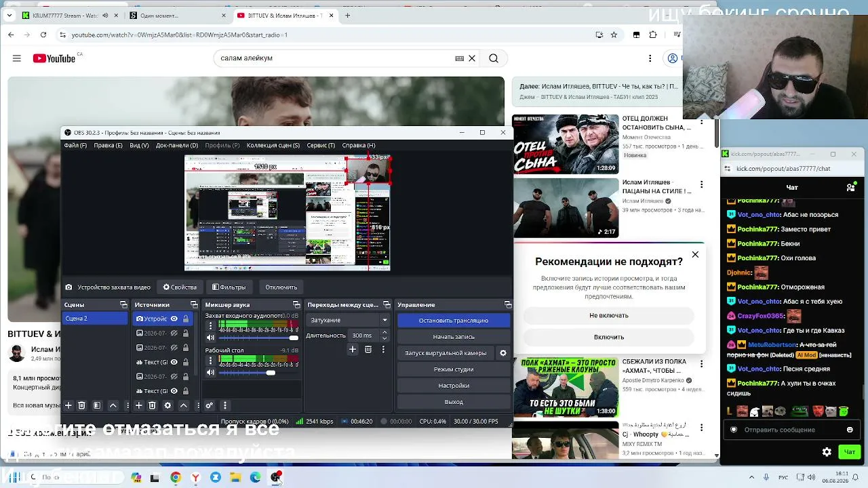Open transition properties three-dot menu
The width and height of the screenshot is (868, 488).
383,349
